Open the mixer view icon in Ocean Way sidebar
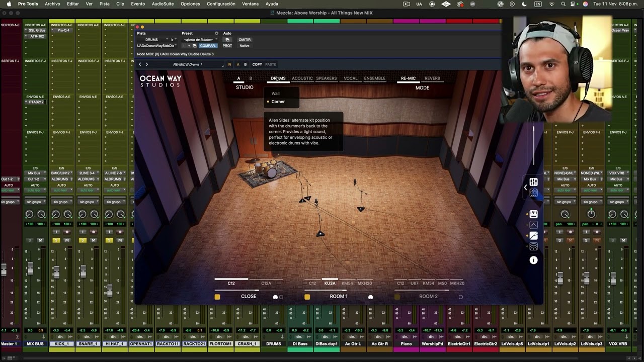644x362 pixels. click(533, 182)
